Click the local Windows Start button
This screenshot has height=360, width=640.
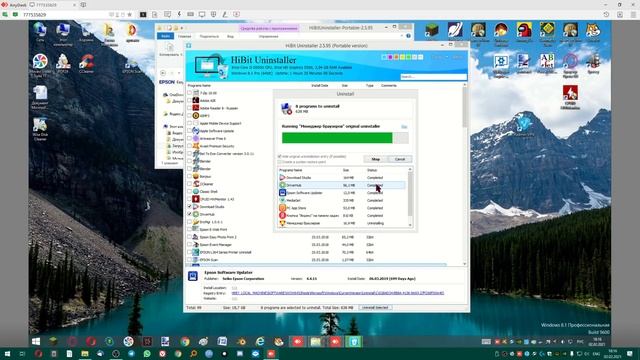click(7, 353)
